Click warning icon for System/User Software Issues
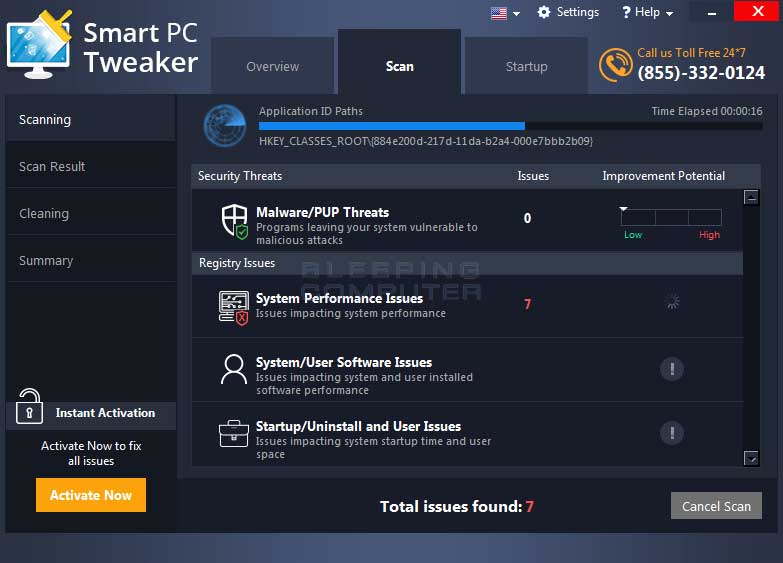The image size is (783, 563). pos(671,369)
